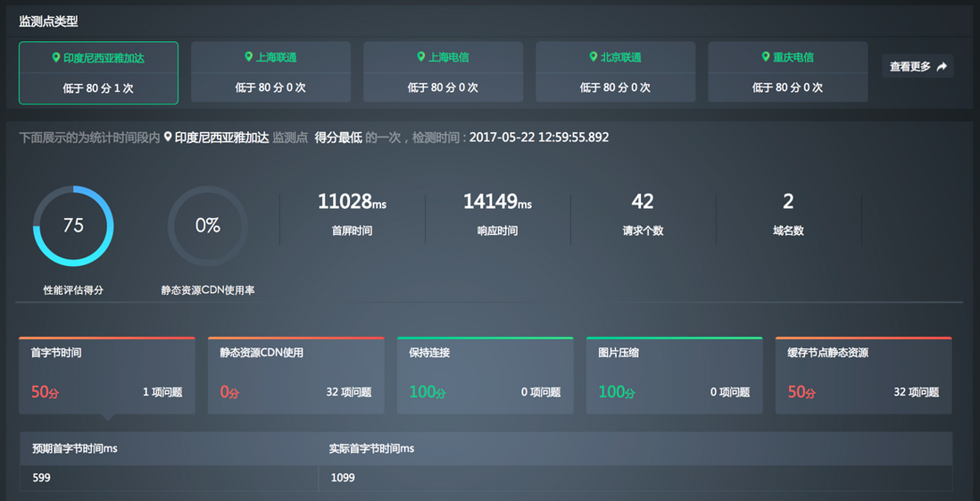Viewport: 980px width, 501px height.
Task: Click the 查看更多 button
Action: [x=918, y=66]
